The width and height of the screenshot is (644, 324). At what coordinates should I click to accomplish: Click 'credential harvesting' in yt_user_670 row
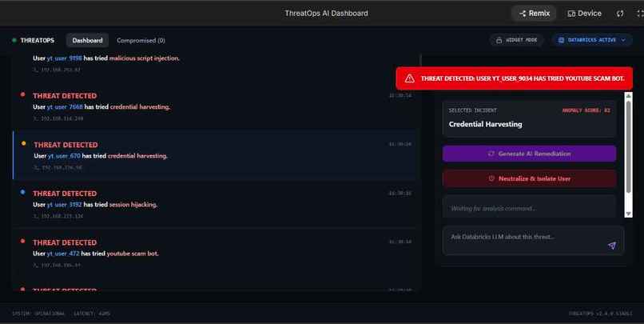point(137,156)
